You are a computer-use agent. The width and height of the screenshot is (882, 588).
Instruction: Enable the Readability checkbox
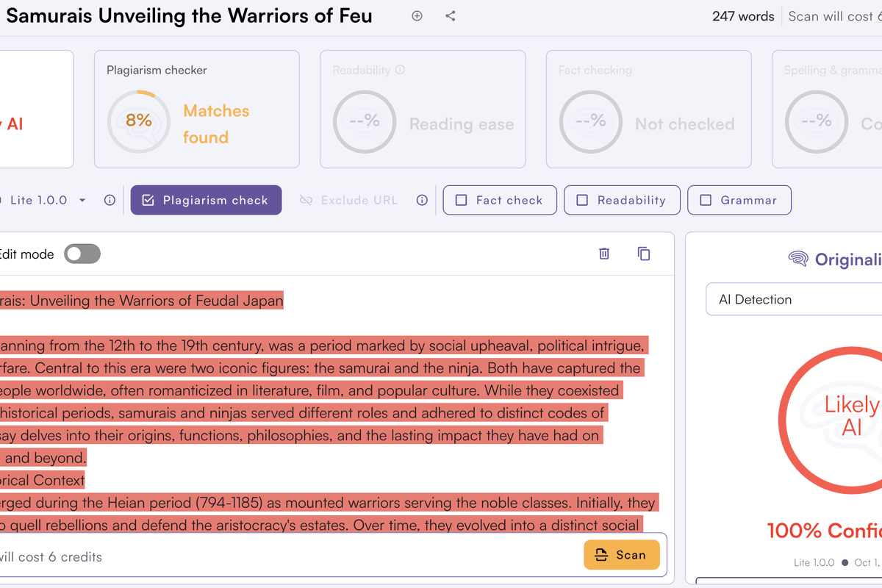coord(582,200)
